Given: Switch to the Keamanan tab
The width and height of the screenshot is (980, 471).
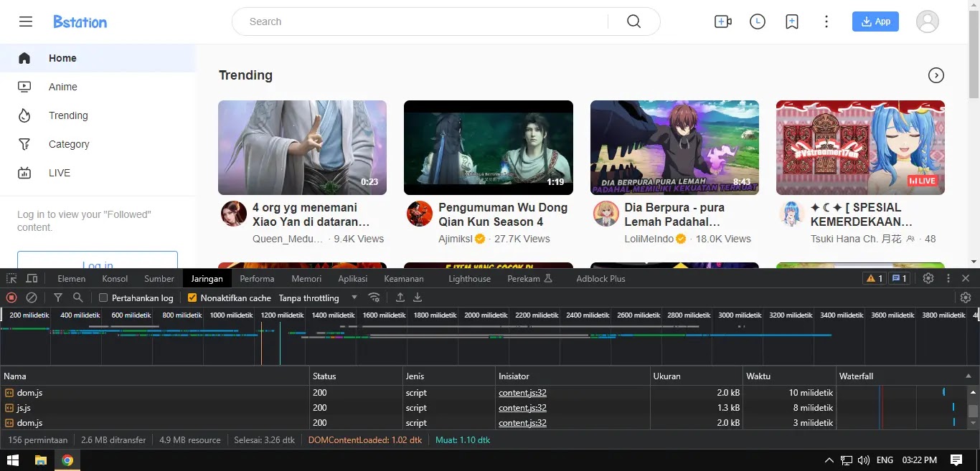Looking at the screenshot, I should point(404,278).
